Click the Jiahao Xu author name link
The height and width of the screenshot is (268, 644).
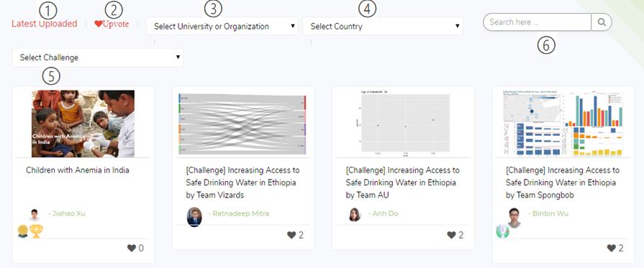tap(69, 213)
